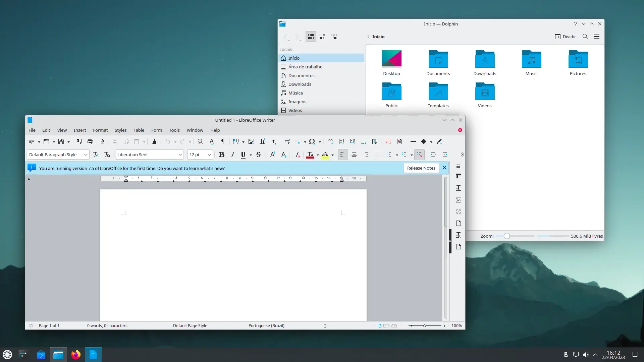Expand the Font Color dropdown arrow
644x362 pixels.
(x=318, y=155)
